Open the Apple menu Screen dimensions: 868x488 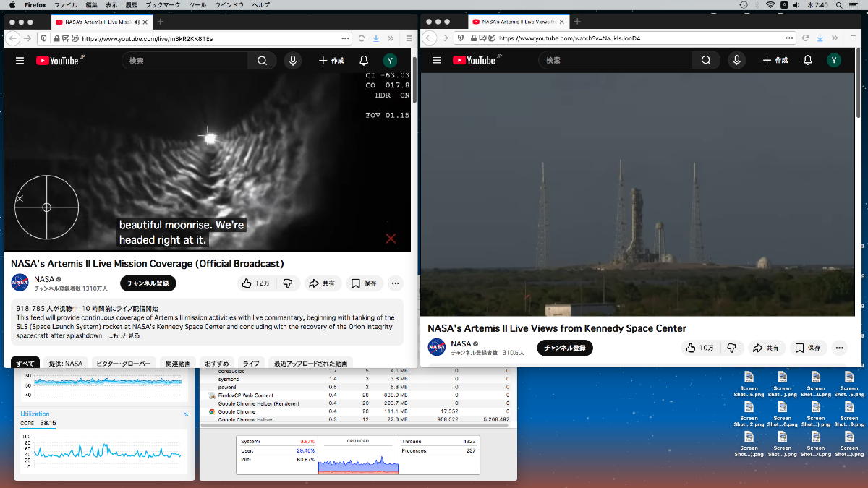click(x=11, y=5)
